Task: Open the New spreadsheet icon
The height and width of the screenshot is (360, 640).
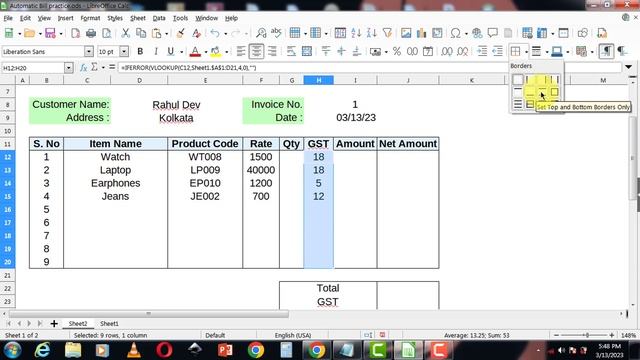Action: [x=9, y=33]
